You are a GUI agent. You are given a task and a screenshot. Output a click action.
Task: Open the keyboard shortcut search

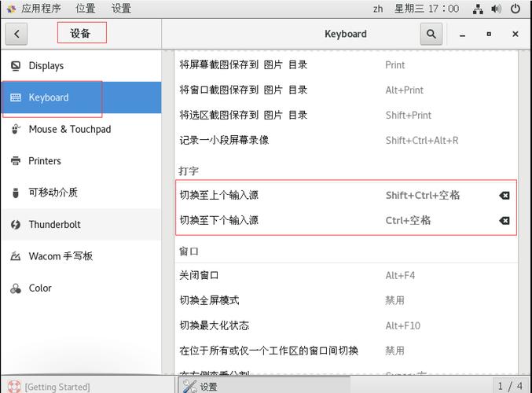[431, 34]
